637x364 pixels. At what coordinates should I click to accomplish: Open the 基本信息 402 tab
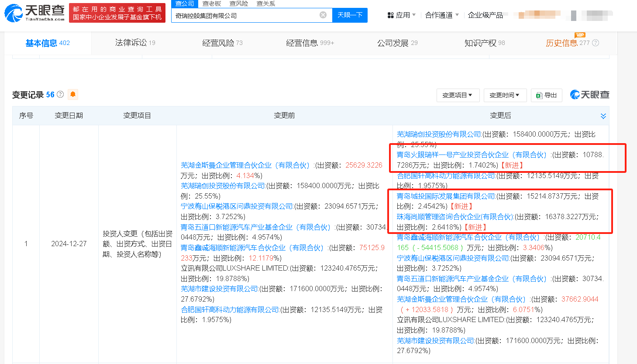48,43
